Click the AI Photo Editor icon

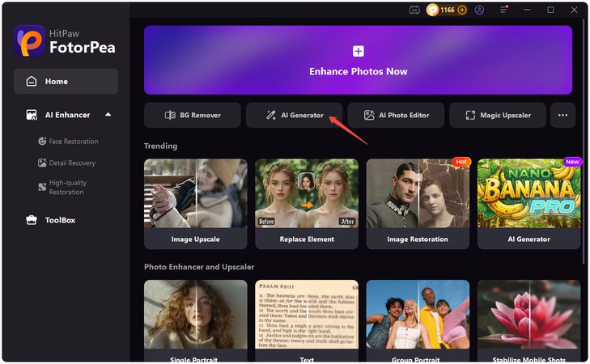point(369,115)
